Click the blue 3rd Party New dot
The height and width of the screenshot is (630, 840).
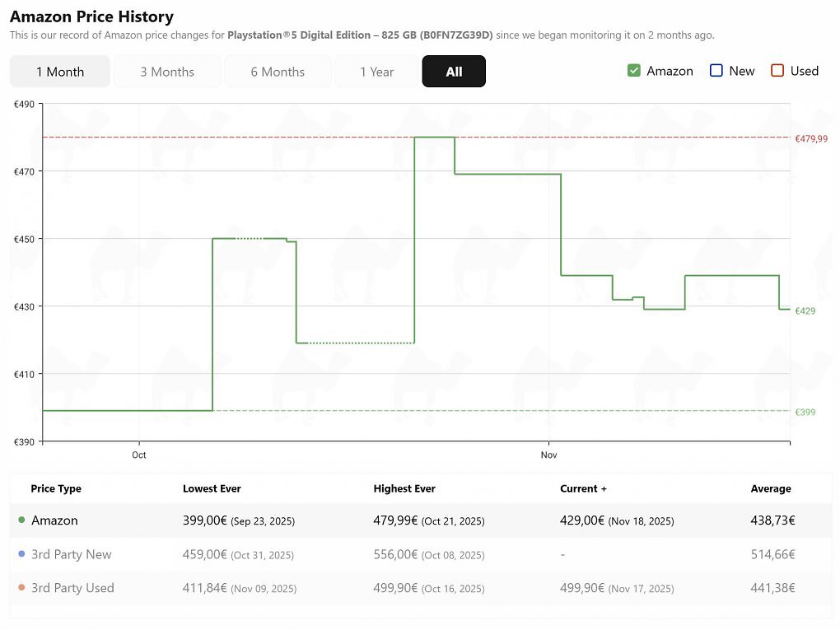pyautogui.click(x=21, y=553)
